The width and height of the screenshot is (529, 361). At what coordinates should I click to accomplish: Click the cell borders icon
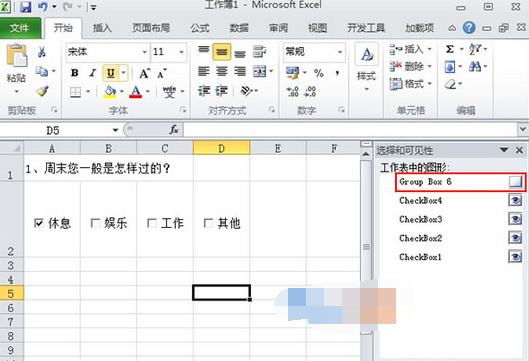[x=75, y=91]
